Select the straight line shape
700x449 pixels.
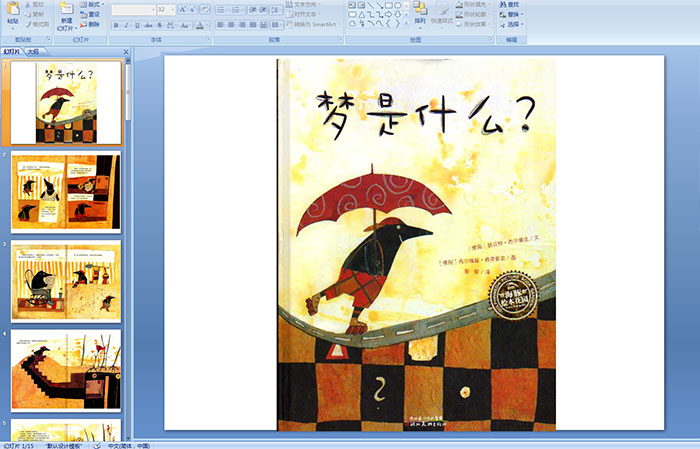tap(371, 5)
